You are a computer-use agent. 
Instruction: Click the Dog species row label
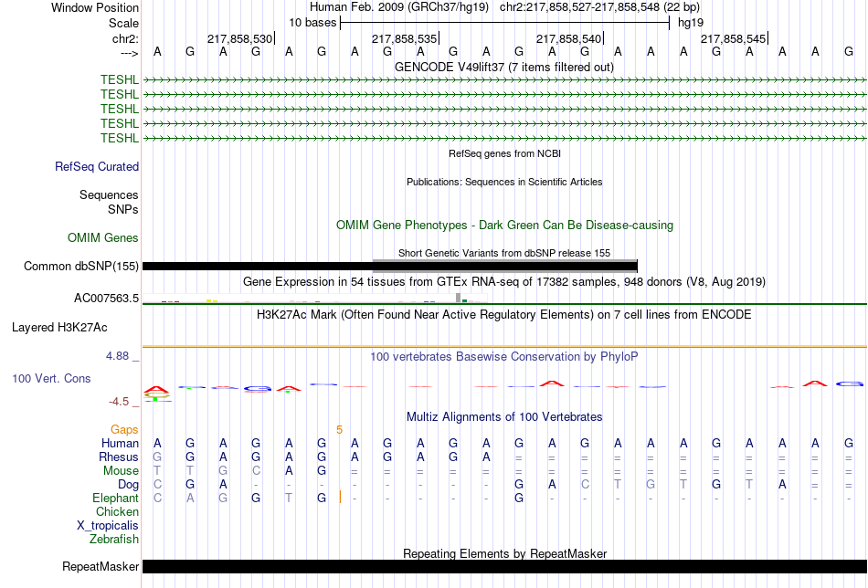[x=128, y=485]
